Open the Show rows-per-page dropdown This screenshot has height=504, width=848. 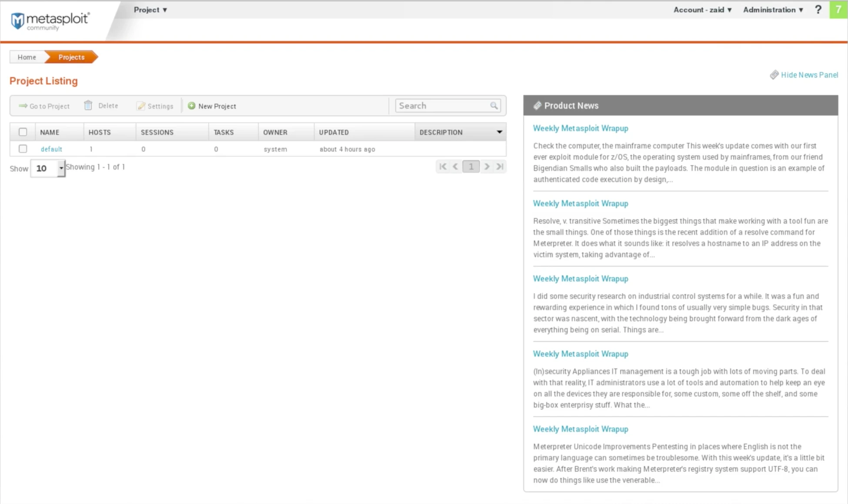(47, 168)
